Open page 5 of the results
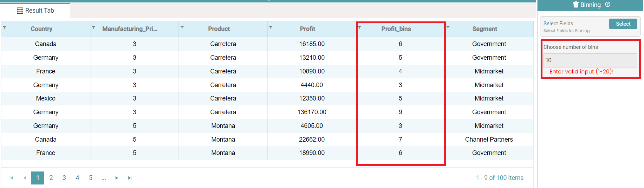This screenshot has width=644, height=188. point(91,178)
